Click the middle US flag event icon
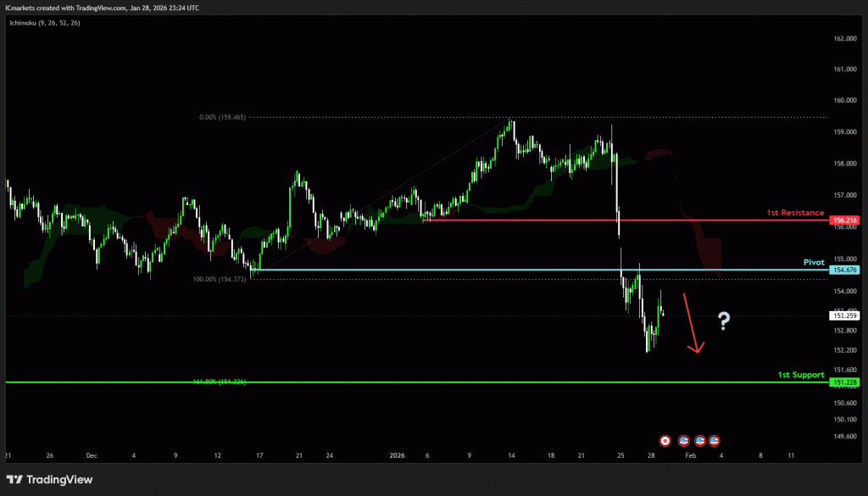Screen dimensions: 868x496 point(700,440)
